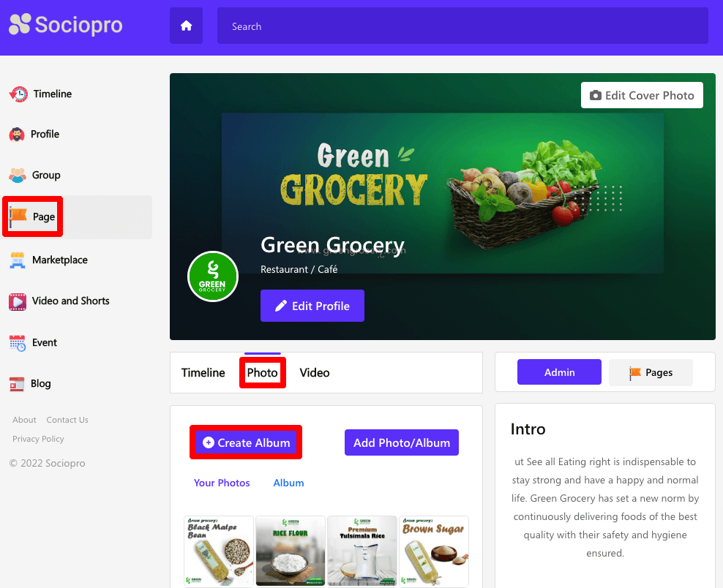Switch to the Video tab
The height and width of the screenshot is (588, 723).
(x=315, y=372)
